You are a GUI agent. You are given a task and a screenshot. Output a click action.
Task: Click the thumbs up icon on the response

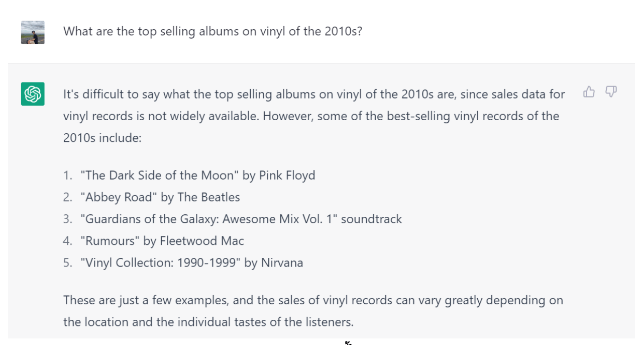(589, 92)
